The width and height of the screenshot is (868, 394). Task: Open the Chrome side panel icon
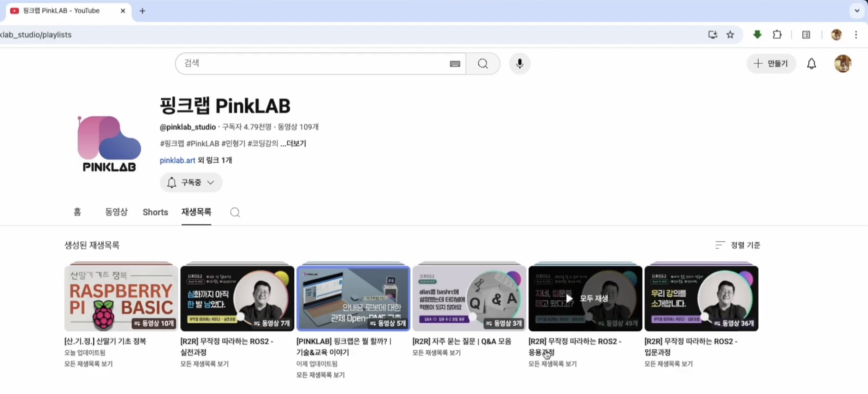point(806,34)
